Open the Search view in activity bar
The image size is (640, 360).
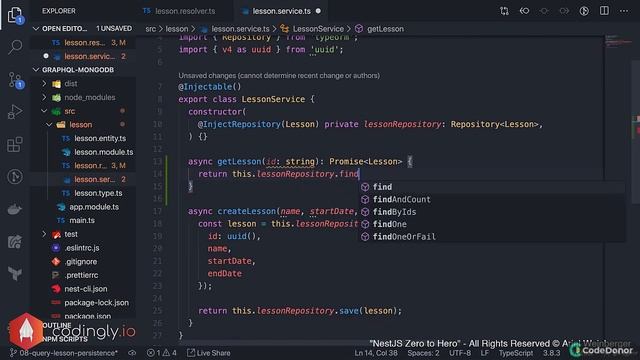(15, 47)
